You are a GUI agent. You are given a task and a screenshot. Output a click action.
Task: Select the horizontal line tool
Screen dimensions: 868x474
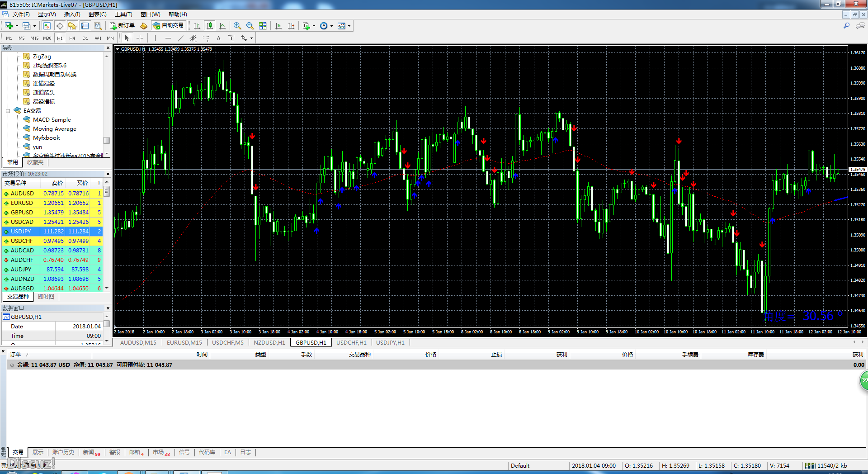click(168, 38)
